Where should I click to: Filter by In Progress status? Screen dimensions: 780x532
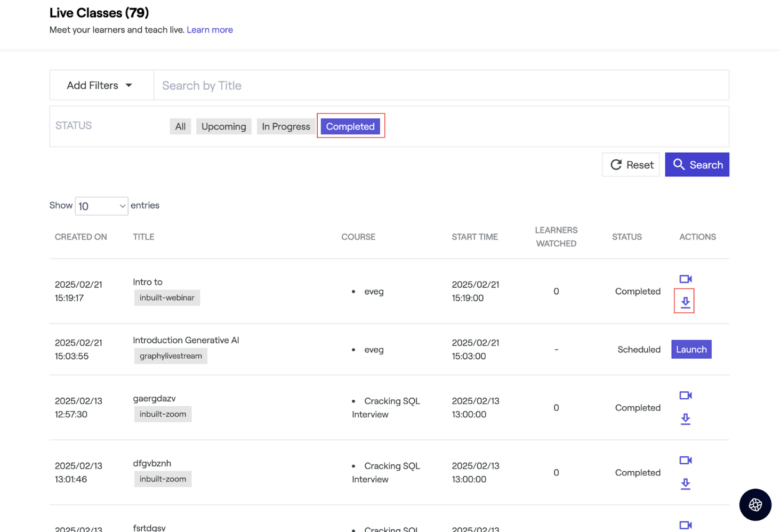pyautogui.click(x=286, y=127)
